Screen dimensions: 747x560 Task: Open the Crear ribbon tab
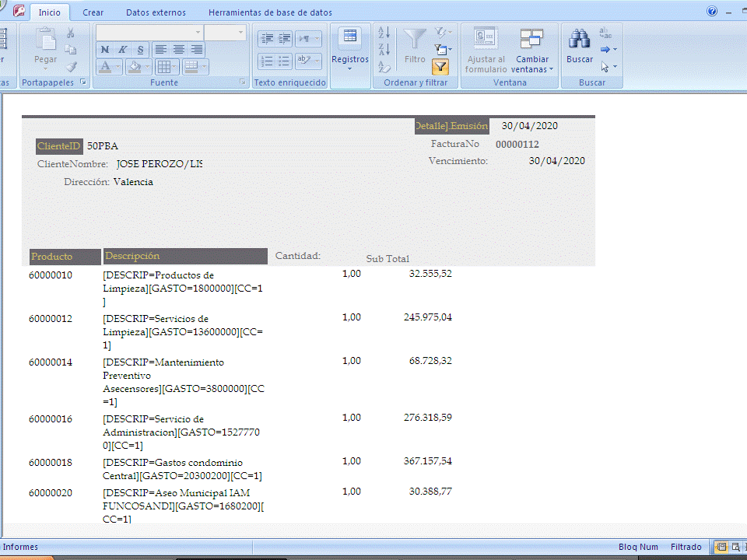point(93,12)
